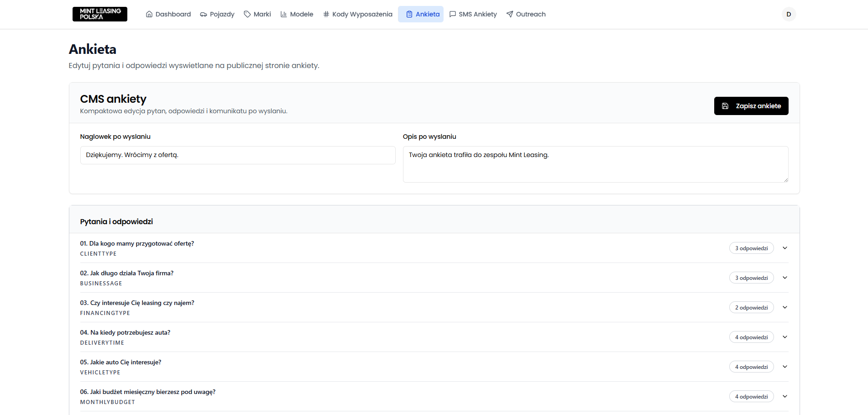Open Modele page
The image size is (868, 415).
coord(297,14)
